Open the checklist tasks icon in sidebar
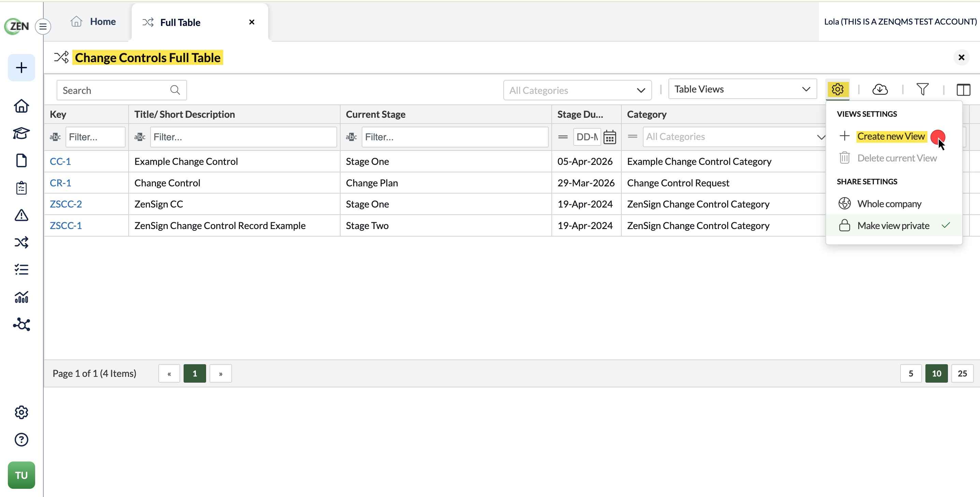The height and width of the screenshot is (497, 980). (21, 270)
